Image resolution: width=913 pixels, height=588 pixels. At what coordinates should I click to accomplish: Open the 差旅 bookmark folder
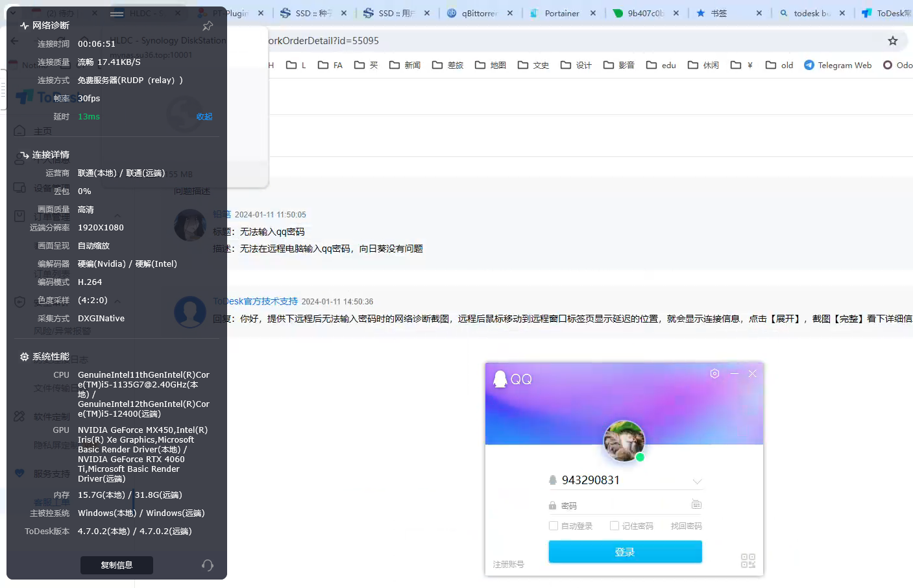click(x=448, y=65)
